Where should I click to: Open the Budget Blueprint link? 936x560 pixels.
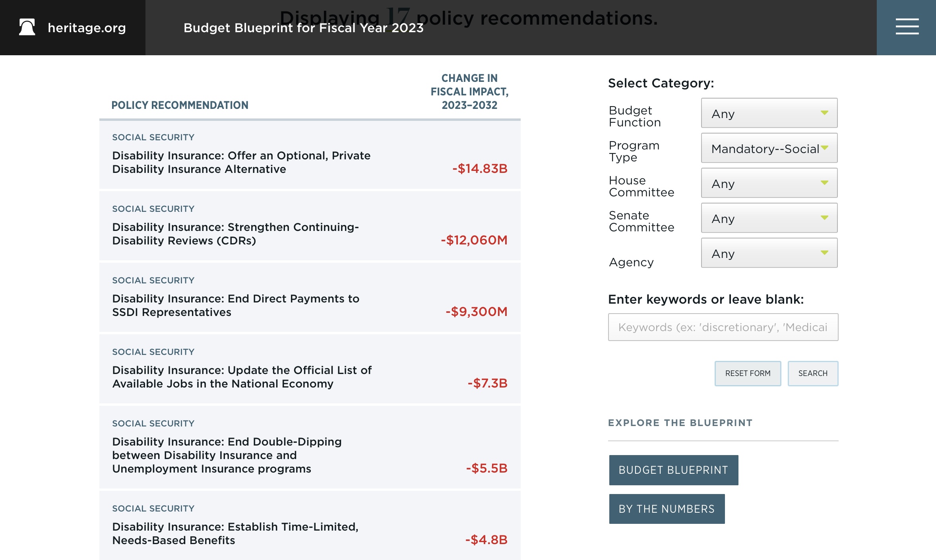[673, 470]
